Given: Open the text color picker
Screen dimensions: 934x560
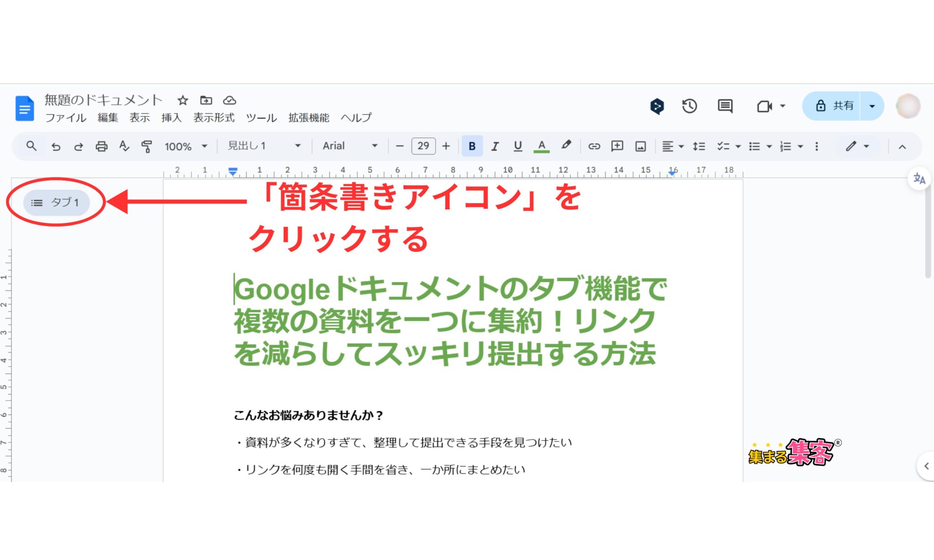Looking at the screenshot, I should [x=541, y=146].
